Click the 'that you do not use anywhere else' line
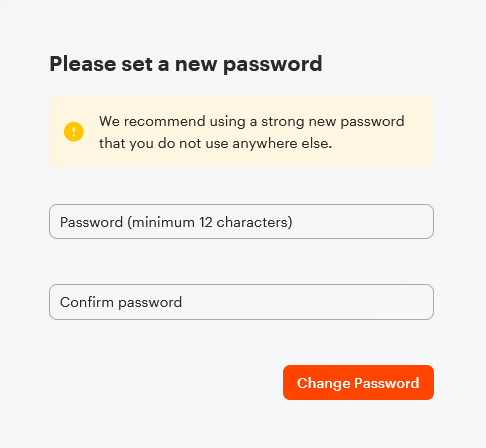This screenshot has width=486, height=448. coord(215,144)
